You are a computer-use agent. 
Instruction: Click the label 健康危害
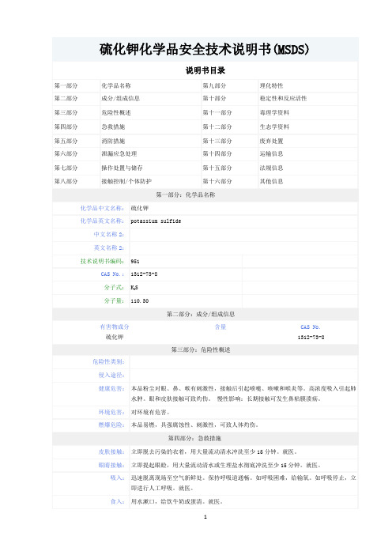(x=111, y=389)
